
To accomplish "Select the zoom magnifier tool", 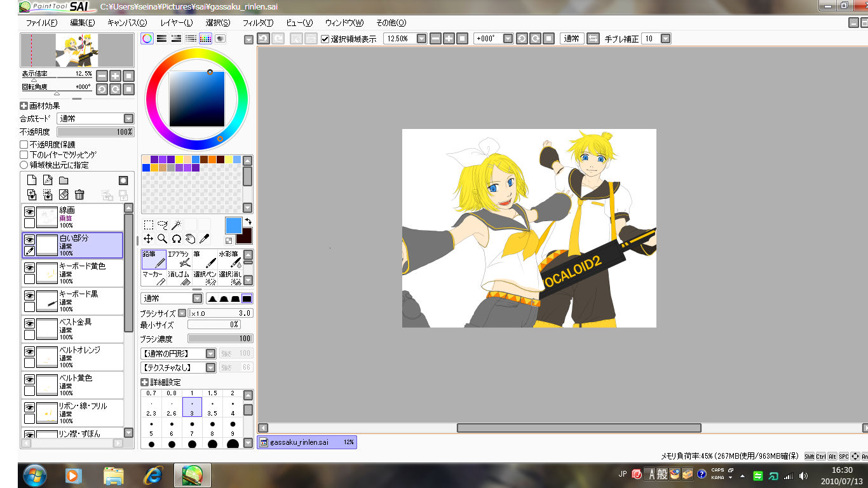I will coord(162,239).
